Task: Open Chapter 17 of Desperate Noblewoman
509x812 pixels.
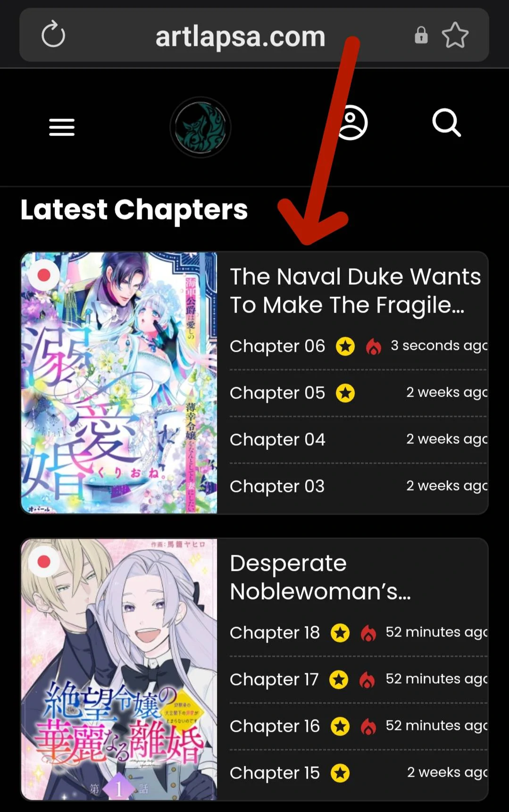Action: pos(274,680)
